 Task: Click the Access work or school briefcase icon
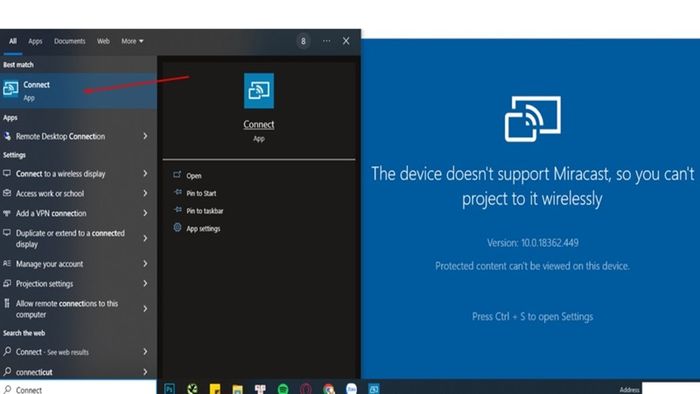[7, 193]
